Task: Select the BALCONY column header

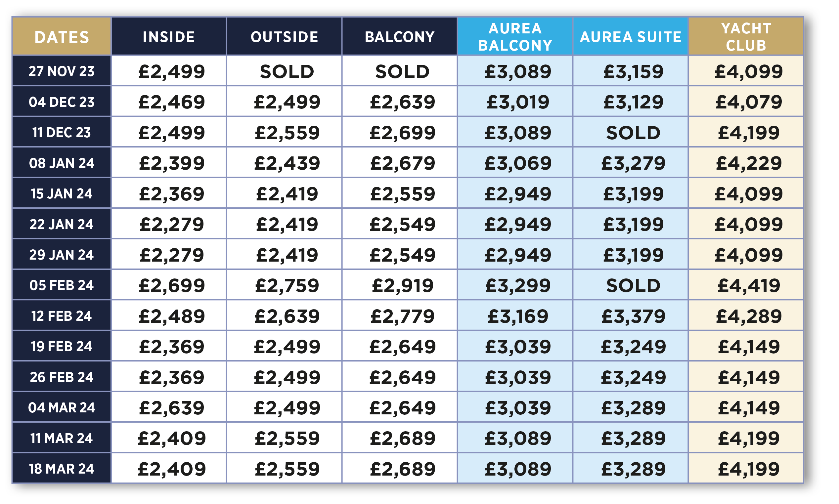Action: pos(400,36)
